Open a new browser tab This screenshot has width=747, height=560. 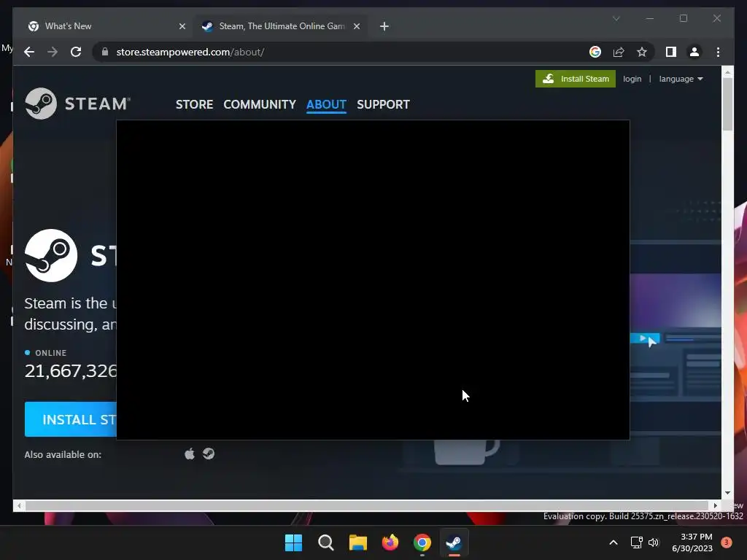pos(384,26)
